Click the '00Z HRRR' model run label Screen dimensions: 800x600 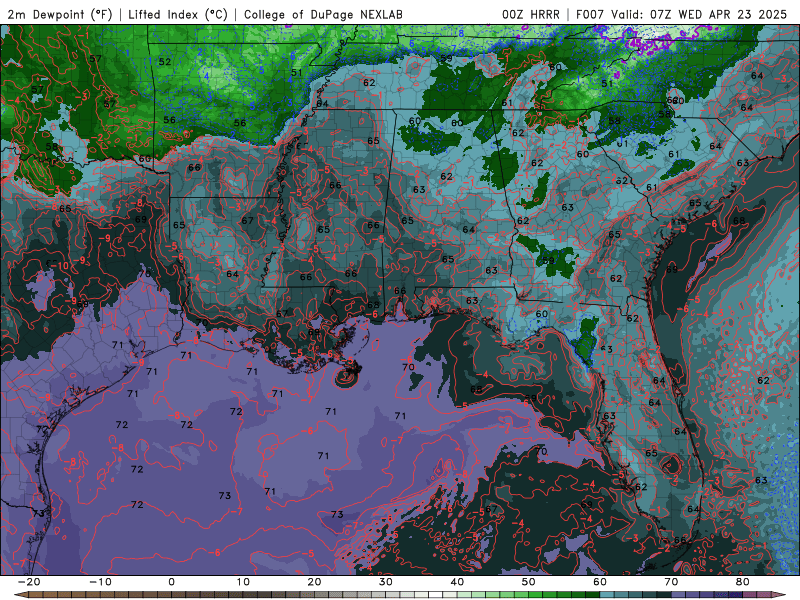point(531,14)
